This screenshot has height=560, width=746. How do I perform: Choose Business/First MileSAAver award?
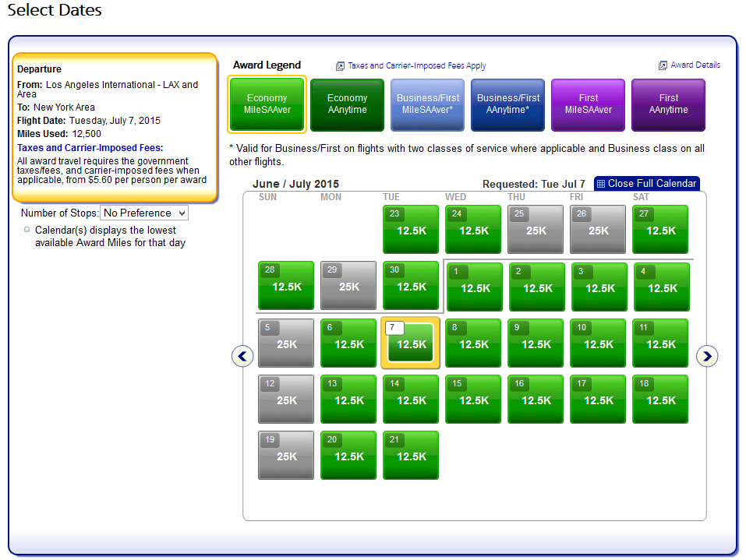(428, 104)
